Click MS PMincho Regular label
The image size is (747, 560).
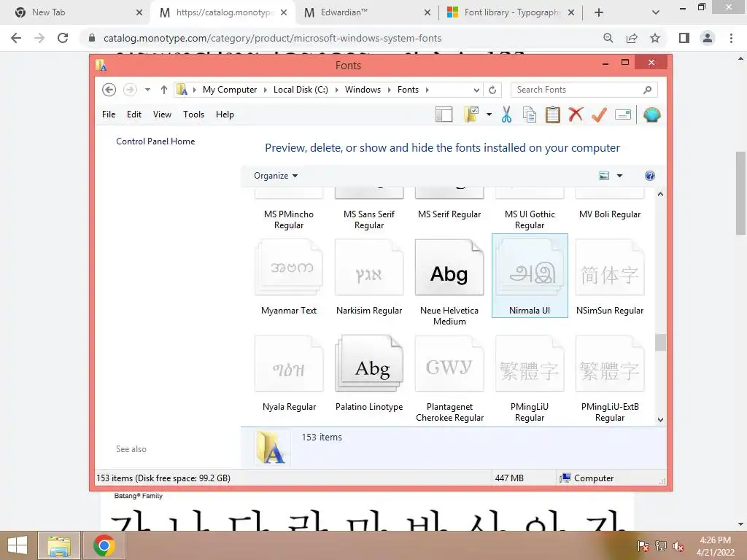[289, 219]
